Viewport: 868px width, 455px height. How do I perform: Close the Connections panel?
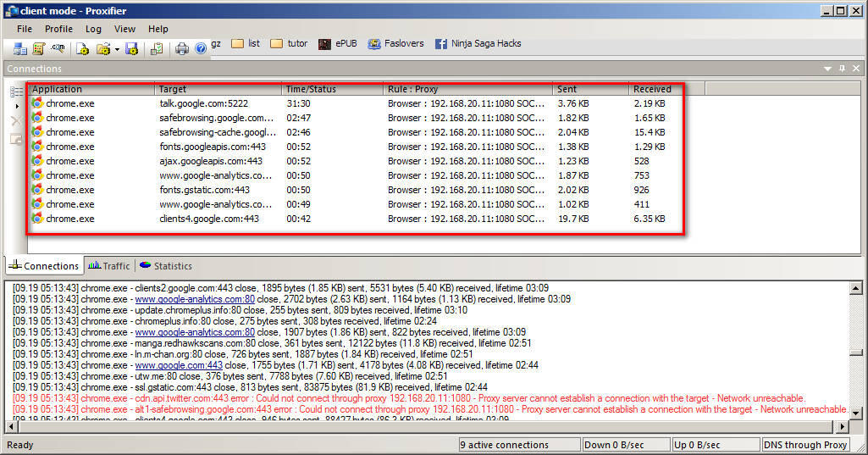click(856, 68)
